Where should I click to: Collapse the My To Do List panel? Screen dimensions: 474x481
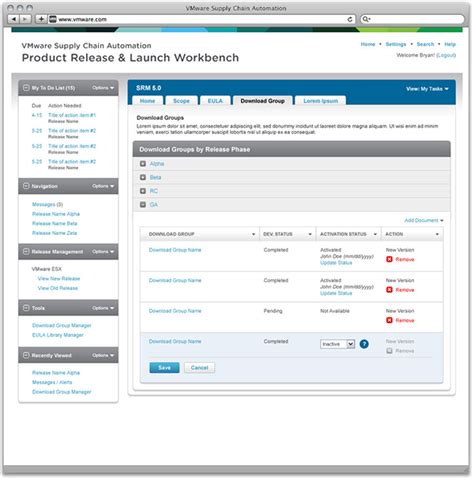pos(26,88)
